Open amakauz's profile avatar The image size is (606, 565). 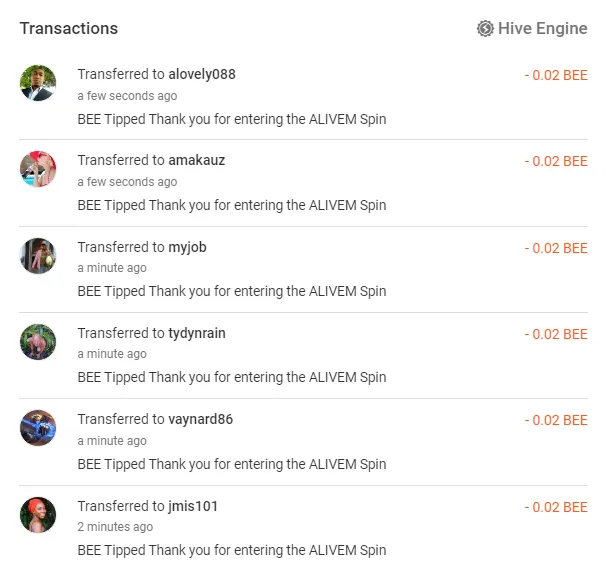tap(38, 169)
